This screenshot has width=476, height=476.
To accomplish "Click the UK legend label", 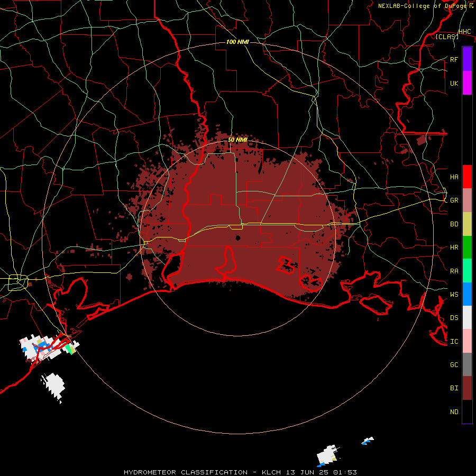I will (x=454, y=83).
